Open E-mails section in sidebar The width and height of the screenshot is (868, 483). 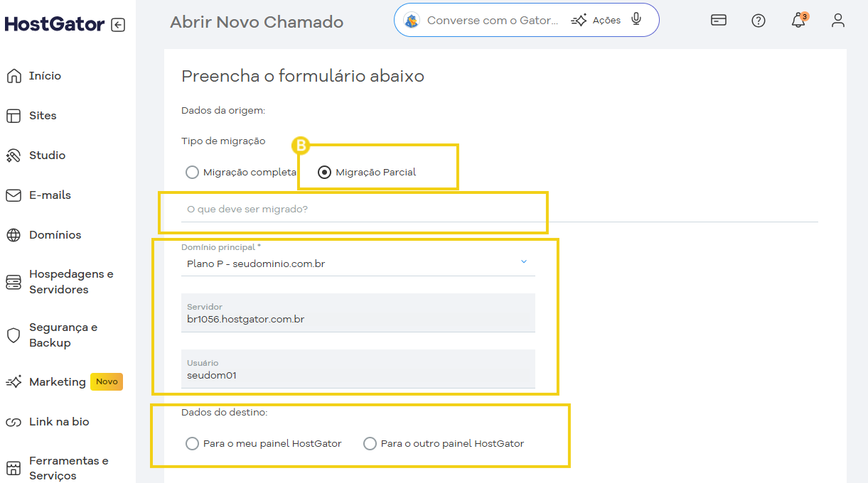point(50,195)
